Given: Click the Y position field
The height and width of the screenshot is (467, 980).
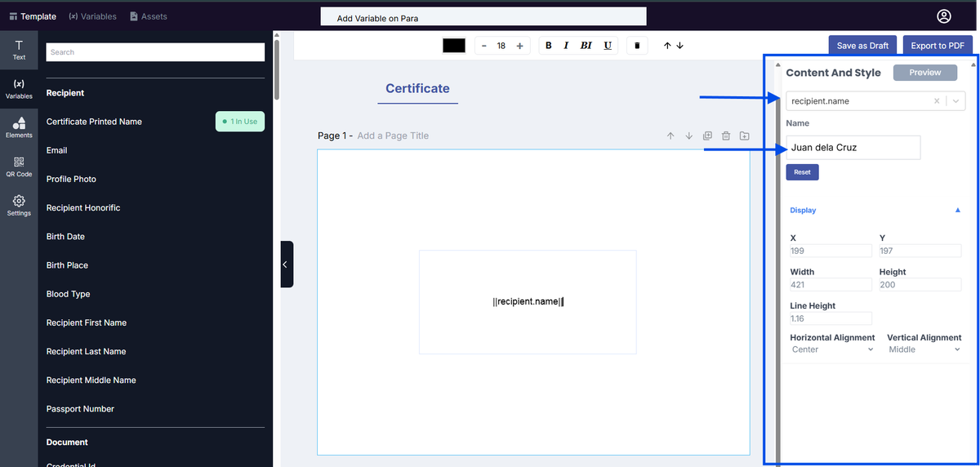Looking at the screenshot, I should pyautogui.click(x=920, y=251).
